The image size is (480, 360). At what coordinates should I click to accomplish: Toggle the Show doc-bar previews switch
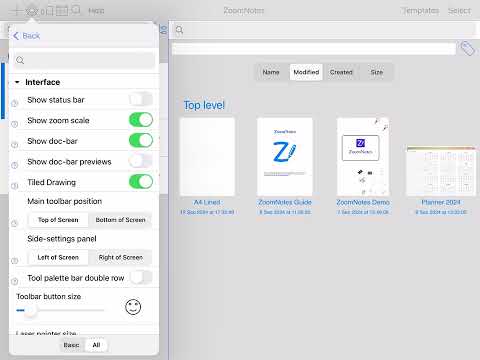tap(141, 161)
